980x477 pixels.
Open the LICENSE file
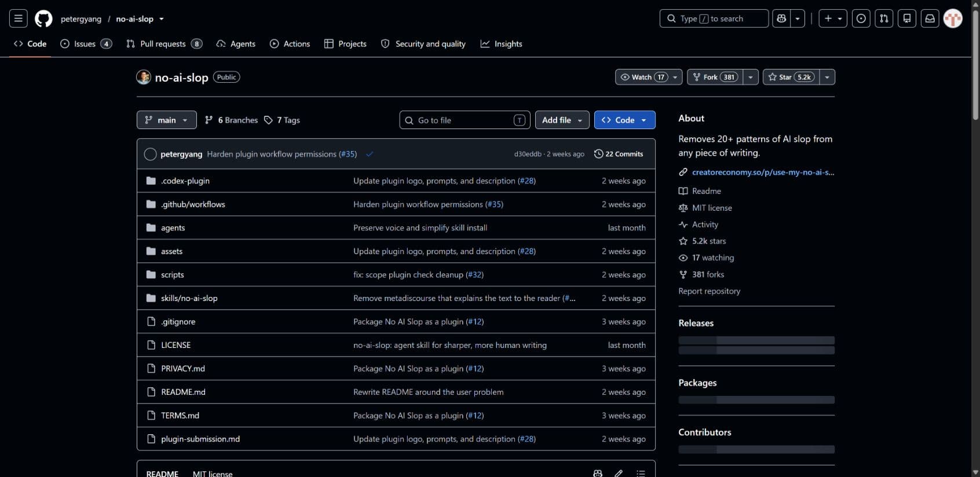[x=175, y=345]
